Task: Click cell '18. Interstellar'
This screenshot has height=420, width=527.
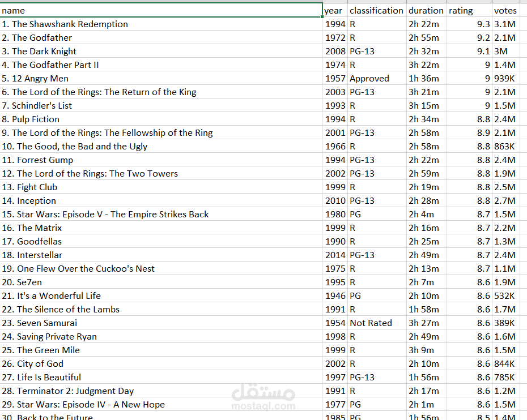Action: [x=161, y=255]
